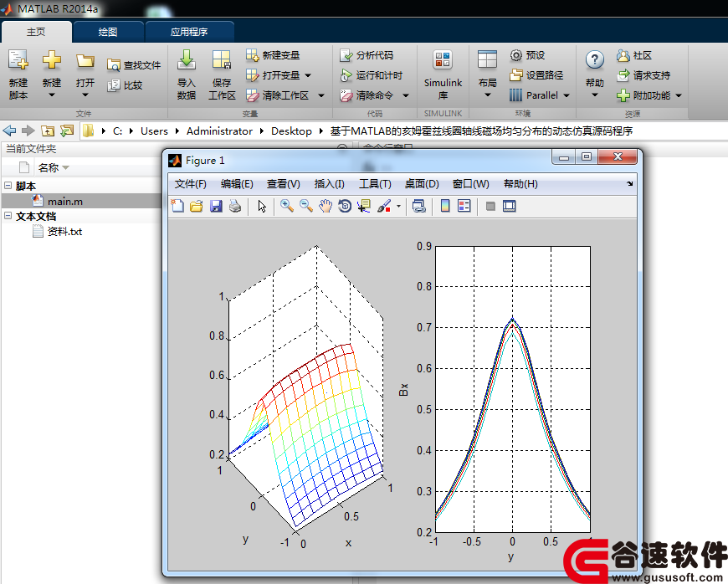Switch to the 应用程序 tab
Viewport: 728px width, 584px height.
(x=189, y=32)
